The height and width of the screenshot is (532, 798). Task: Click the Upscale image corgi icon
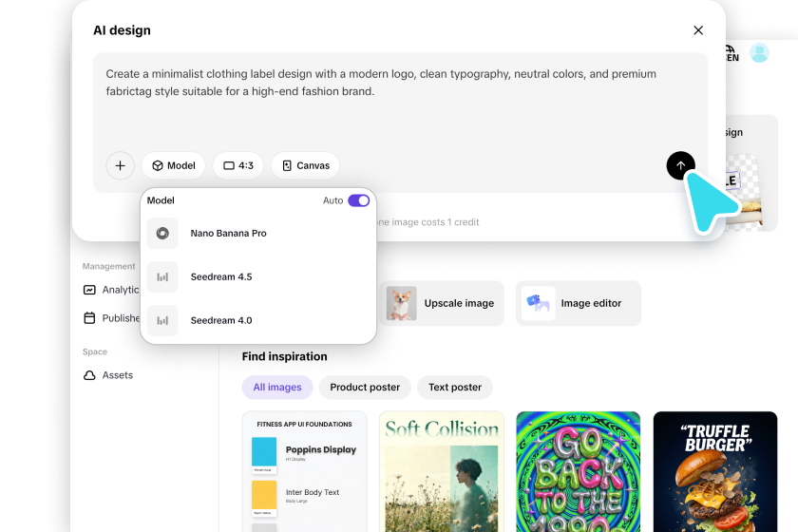point(402,303)
